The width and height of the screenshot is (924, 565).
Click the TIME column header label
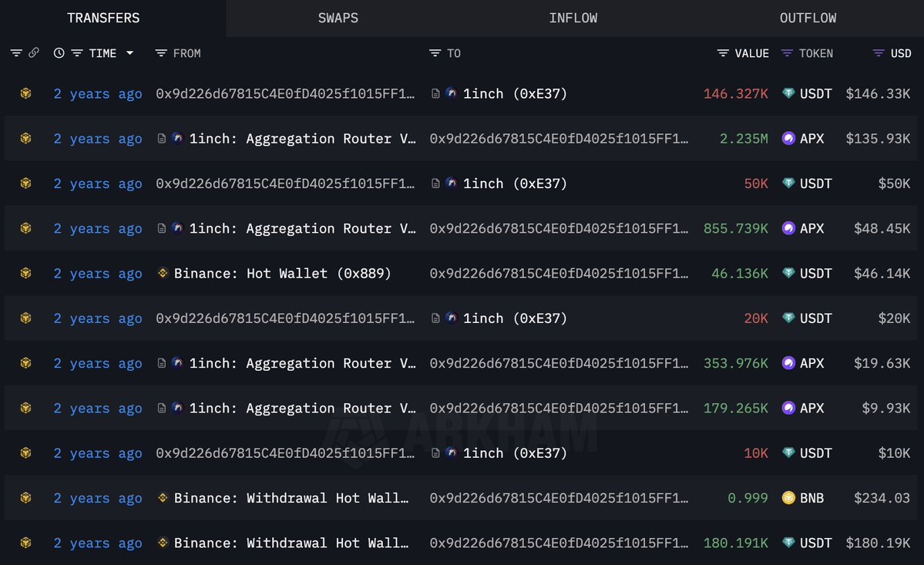pyautogui.click(x=102, y=53)
